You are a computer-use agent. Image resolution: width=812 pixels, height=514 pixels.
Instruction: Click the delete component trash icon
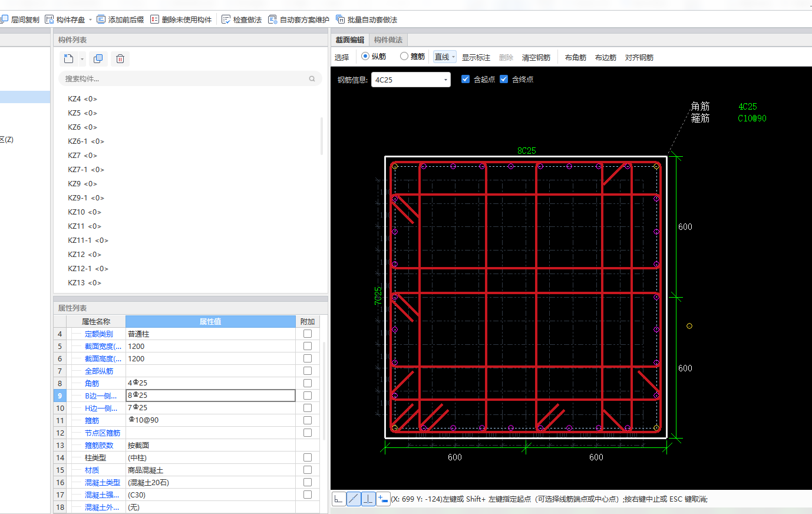click(x=120, y=58)
